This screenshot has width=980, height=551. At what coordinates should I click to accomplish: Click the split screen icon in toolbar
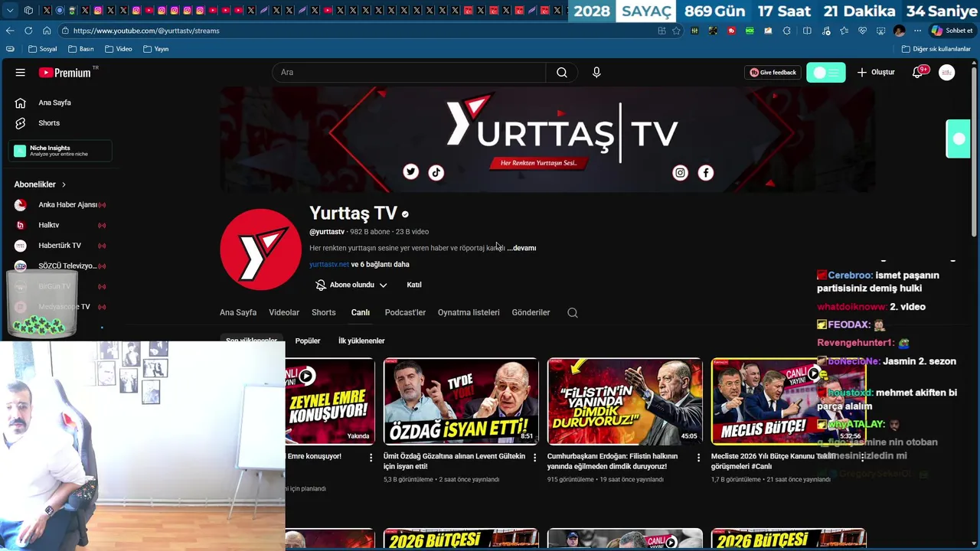click(807, 31)
